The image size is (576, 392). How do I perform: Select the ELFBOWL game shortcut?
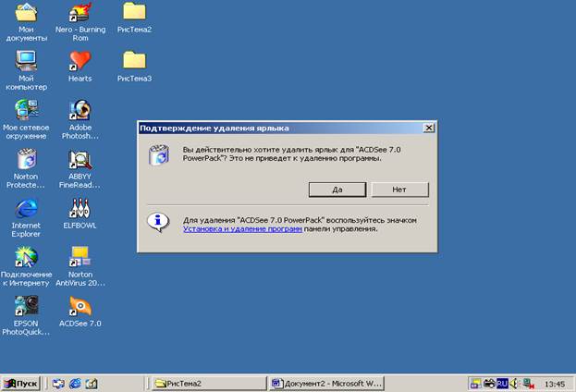pos(80,214)
